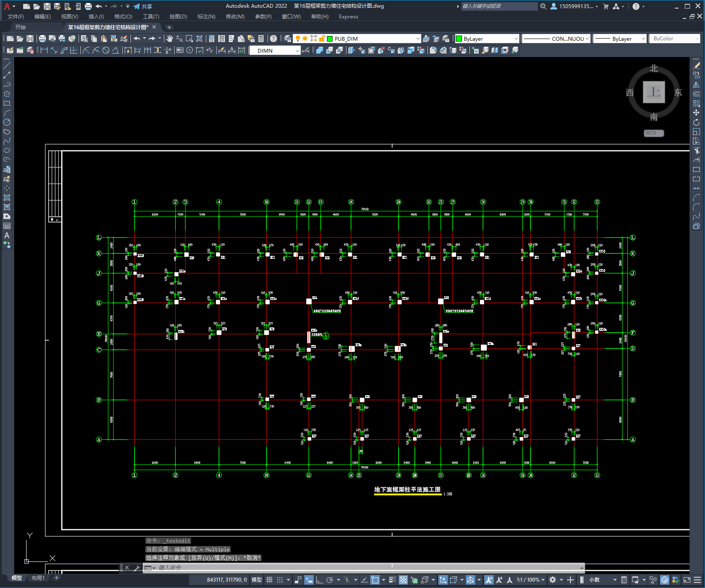This screenshot has height=588, width=705.
Task: Click the Help question mark in standard toolbar
Action: tap(273, 39)
